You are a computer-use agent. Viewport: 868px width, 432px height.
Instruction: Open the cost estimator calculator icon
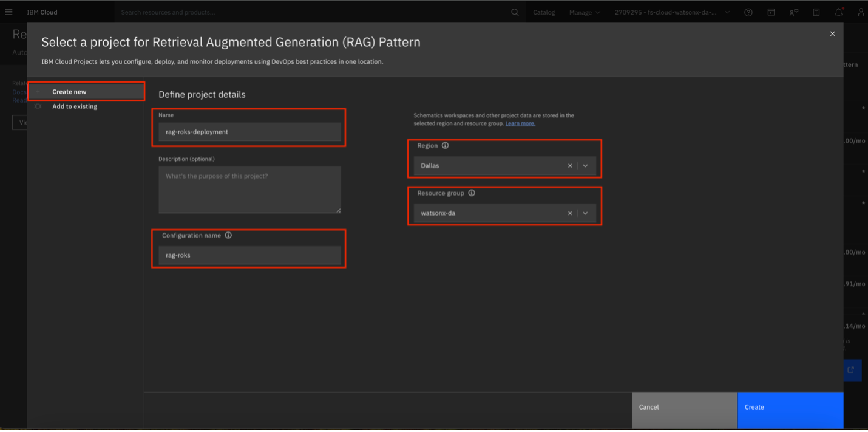816,12
